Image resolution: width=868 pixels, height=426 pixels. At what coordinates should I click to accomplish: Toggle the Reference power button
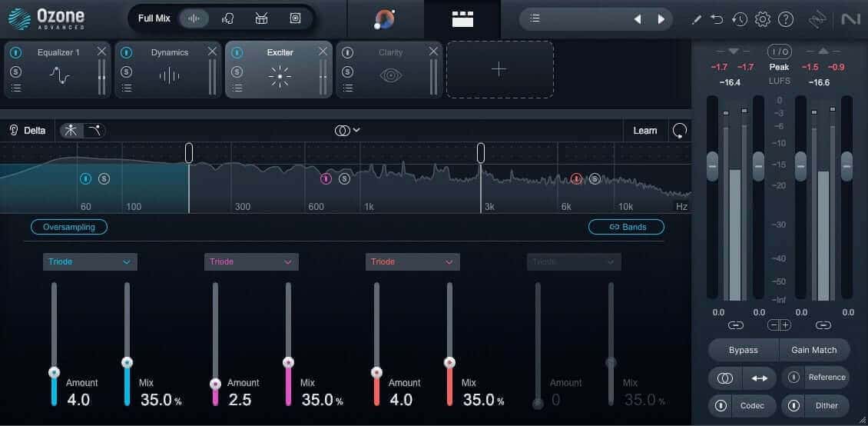pyautogui.click(x=793, y=378)
